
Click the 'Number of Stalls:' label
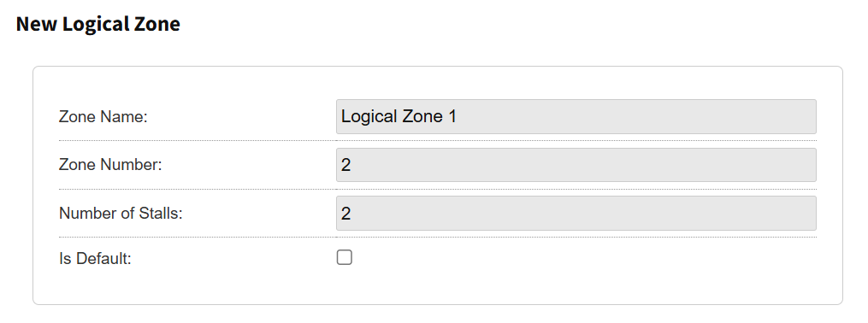coord(121,213)
